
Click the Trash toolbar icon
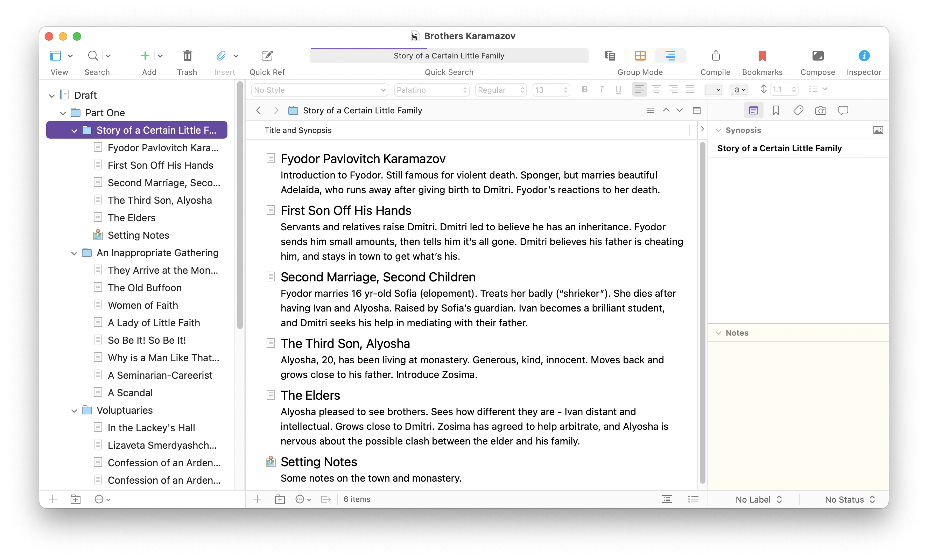(x=187, y=56)
